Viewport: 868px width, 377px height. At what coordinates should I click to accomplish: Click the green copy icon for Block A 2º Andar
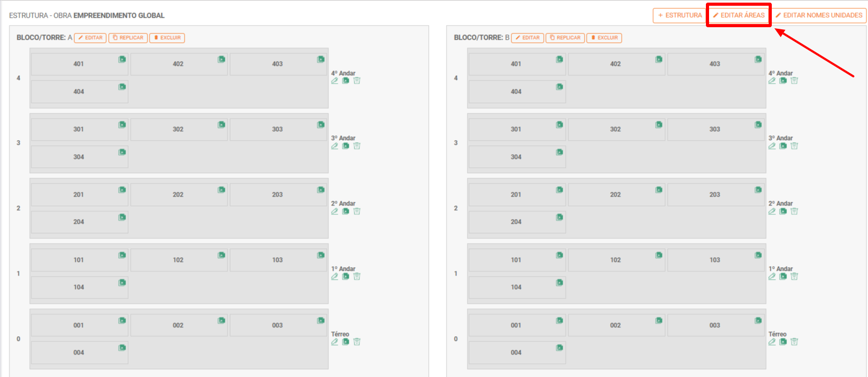coord(346,211)
